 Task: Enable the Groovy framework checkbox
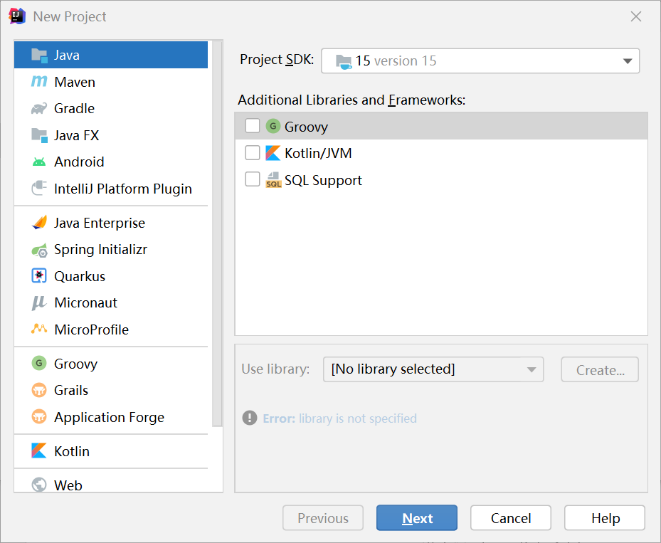pyautogui.click(x=253, y=126)
